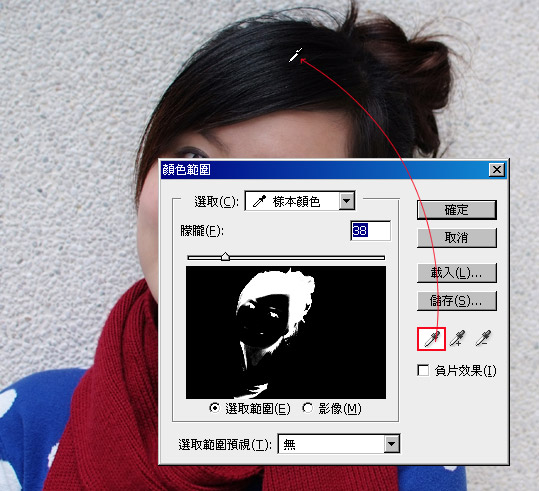Viewport: 539px width, 491px height.
Task: Click the black-and-white selection preview
Action: pyautogui.click(x=286, y=332)
